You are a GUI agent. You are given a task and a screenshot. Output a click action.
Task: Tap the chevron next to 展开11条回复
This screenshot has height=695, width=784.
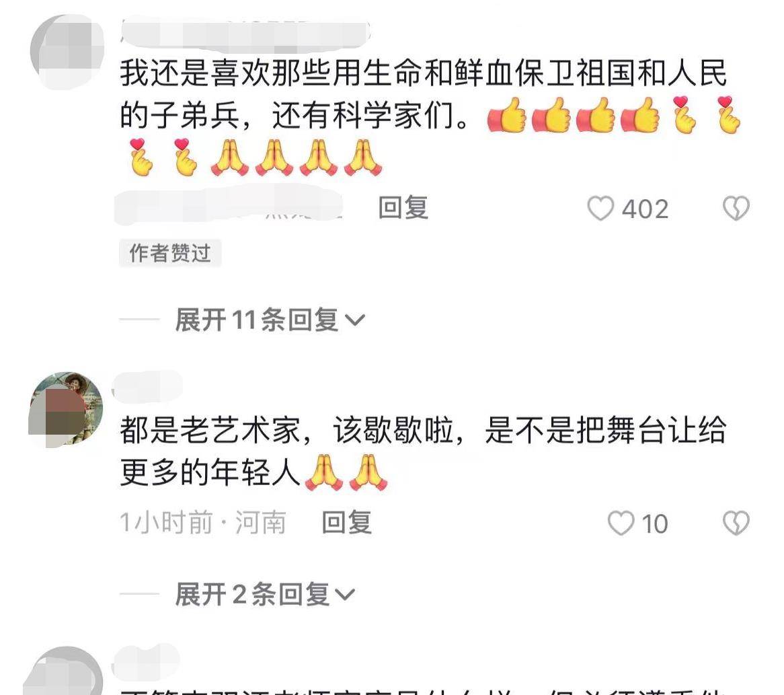pyautogui.click(x=355, y=320)
